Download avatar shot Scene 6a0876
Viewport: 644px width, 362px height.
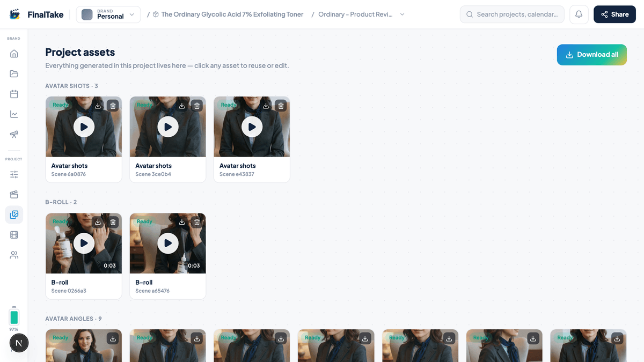98,106
